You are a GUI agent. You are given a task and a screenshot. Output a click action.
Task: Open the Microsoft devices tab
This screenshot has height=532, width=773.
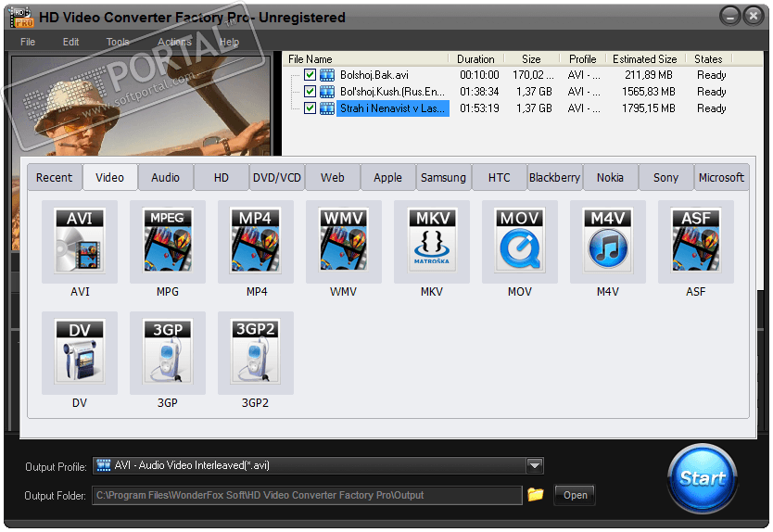click(721, 178)
